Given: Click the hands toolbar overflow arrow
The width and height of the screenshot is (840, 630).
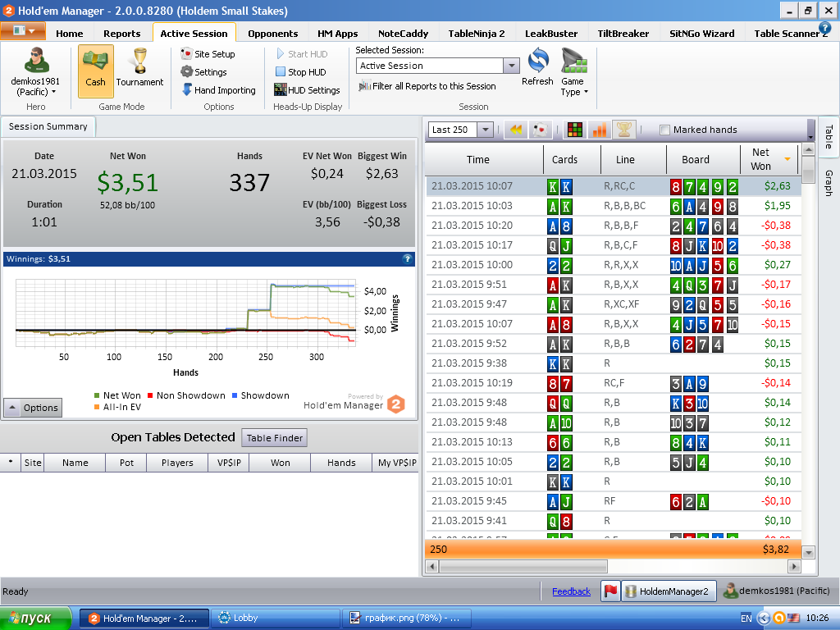Looking at the screenshot, I should tap(810, 138).
